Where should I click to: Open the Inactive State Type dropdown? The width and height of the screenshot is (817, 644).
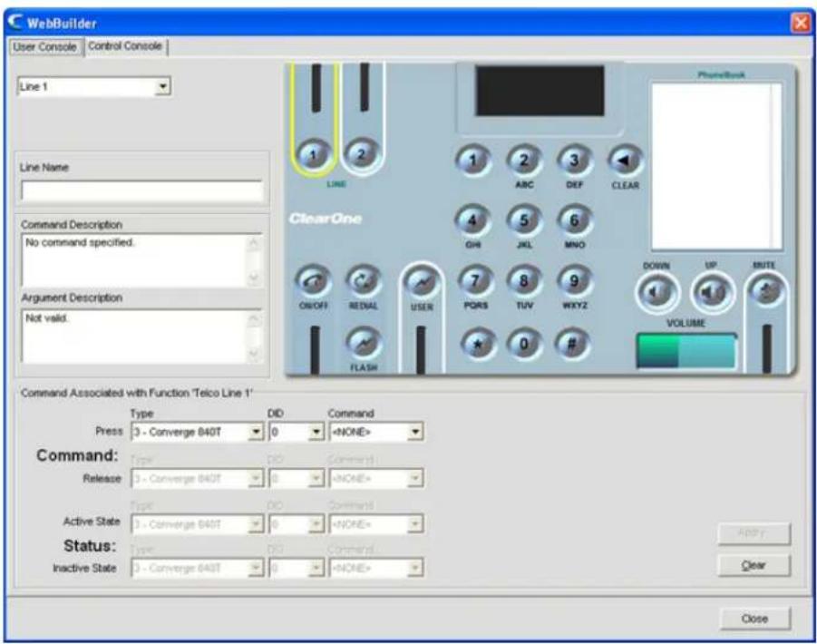tap(256, 568)
